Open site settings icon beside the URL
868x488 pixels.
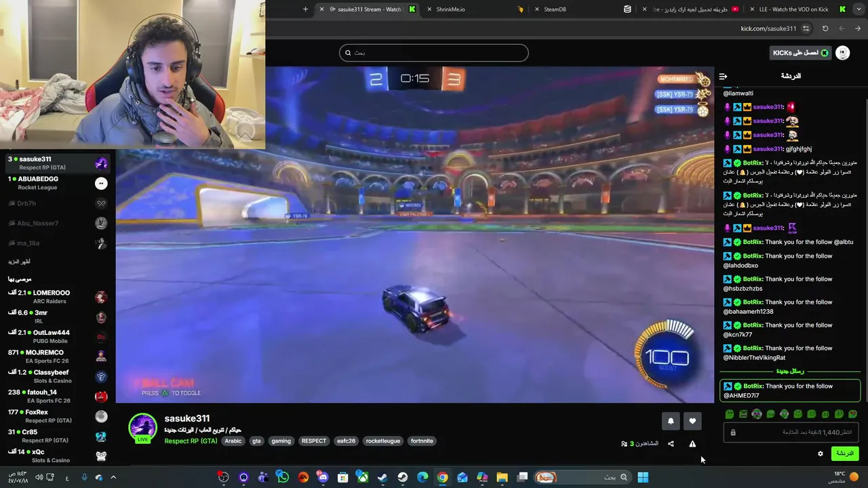coord(806,28)
